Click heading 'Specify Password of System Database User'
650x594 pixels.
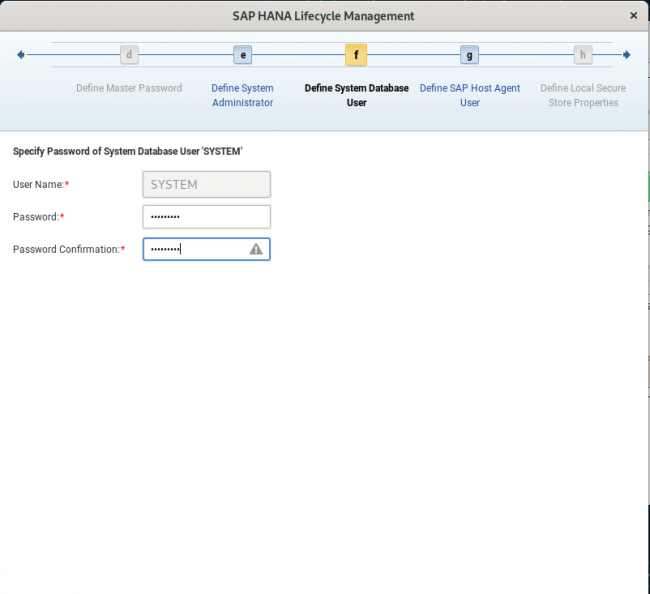[x=128, y=151]
